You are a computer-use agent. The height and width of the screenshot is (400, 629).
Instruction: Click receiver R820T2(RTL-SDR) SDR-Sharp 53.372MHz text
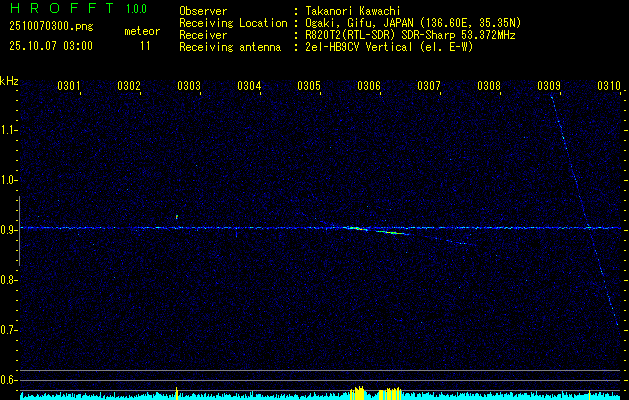(410, 35)
